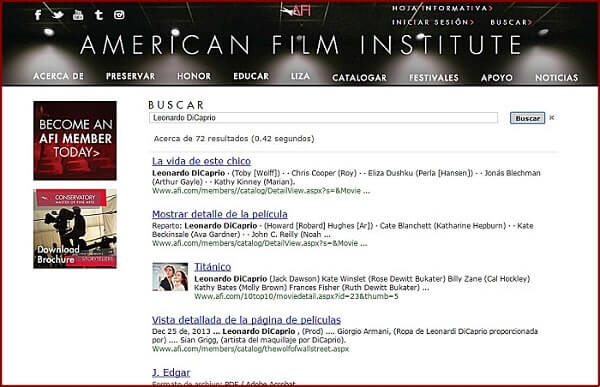Viewport: 600px width, 387px height.
Task: Open Catalogar menu
Action: point(359,78)
